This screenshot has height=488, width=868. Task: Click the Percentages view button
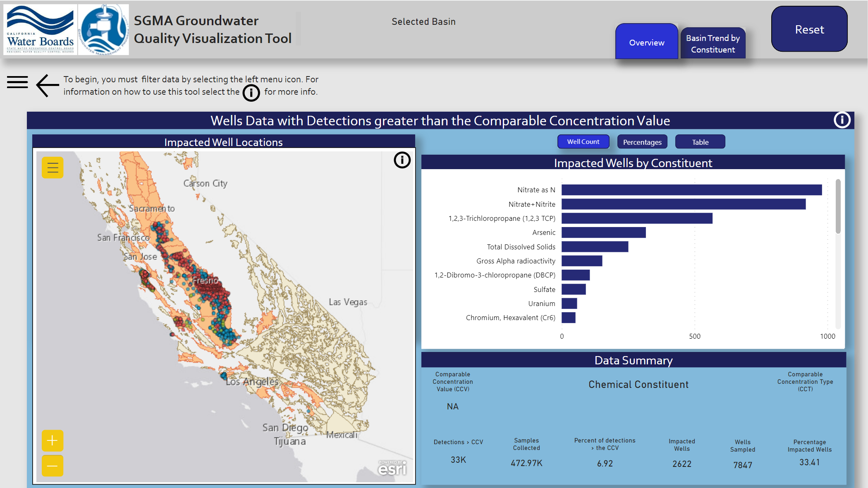(643, 142)
